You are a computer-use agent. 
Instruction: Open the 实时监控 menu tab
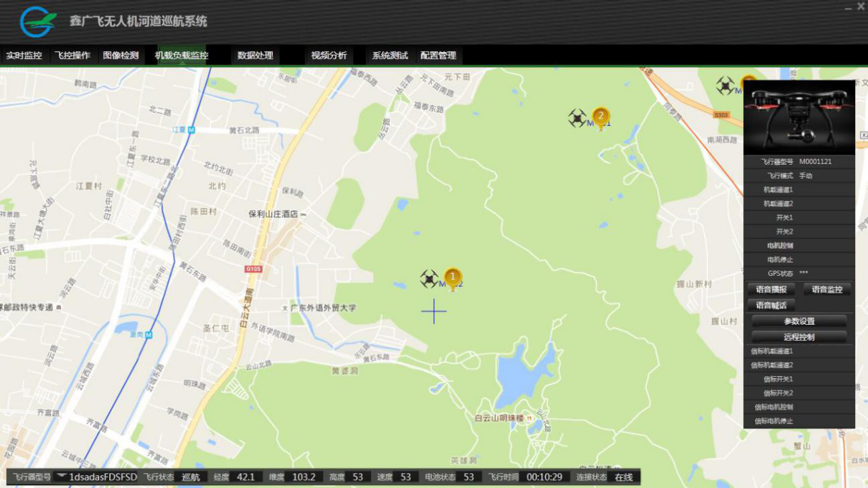pyautogui.click(x=24, y=56)
